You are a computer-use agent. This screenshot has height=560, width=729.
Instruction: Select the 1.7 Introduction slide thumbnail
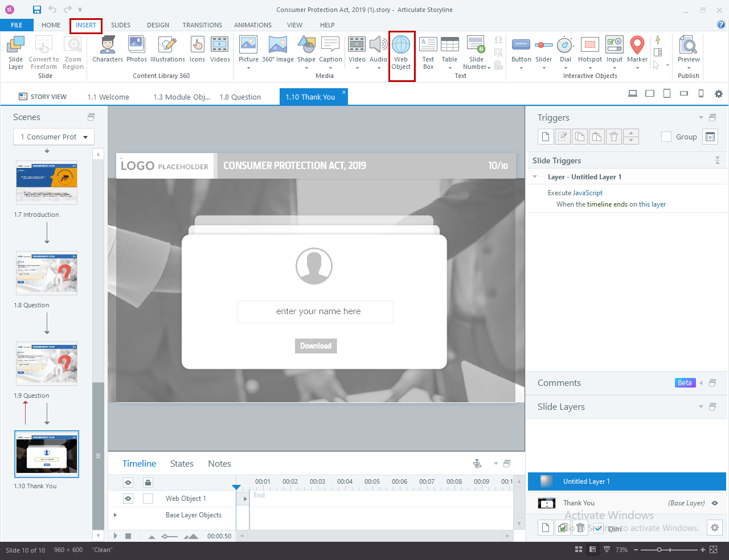click(46, 183)
